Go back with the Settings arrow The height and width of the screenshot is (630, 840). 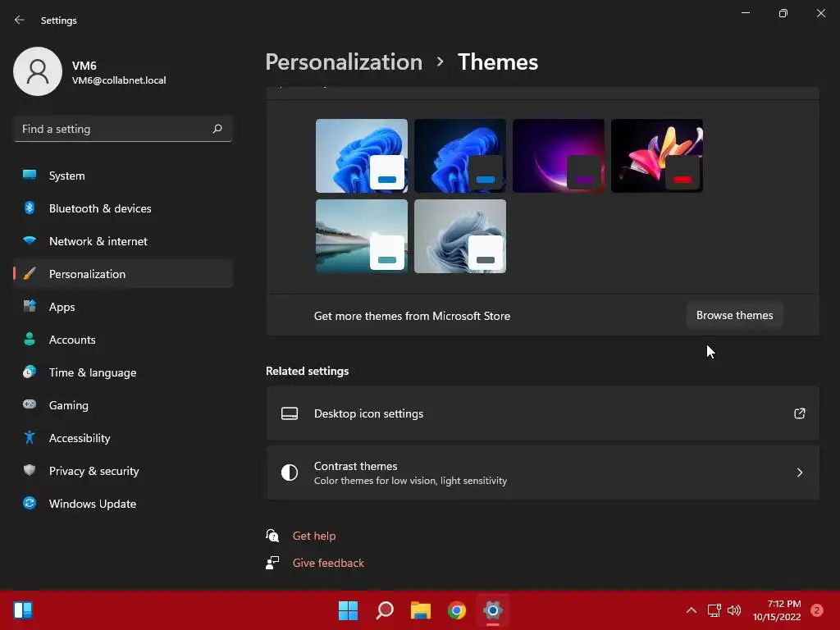point(20,20)
